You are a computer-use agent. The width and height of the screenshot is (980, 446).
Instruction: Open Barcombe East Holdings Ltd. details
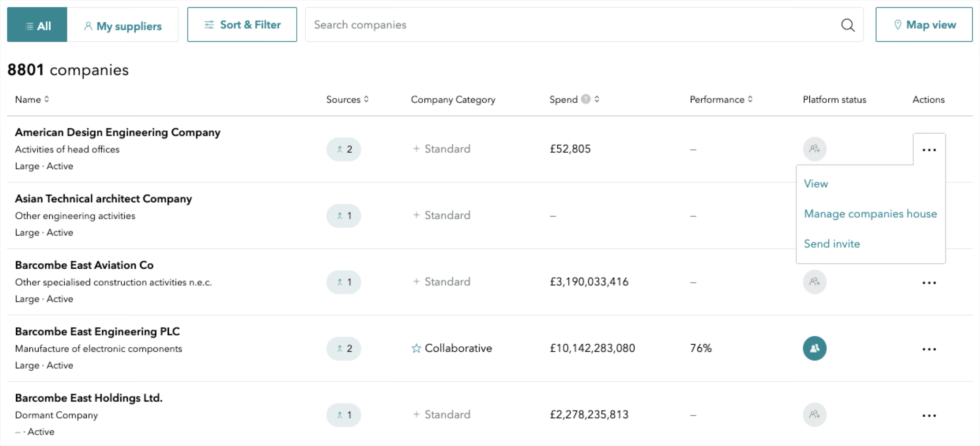coord(89,398)
